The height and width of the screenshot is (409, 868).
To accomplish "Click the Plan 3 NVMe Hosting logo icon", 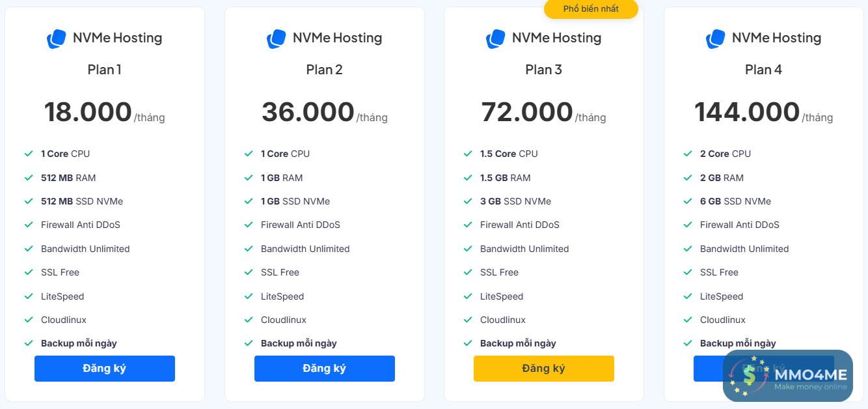I will 496,38.
